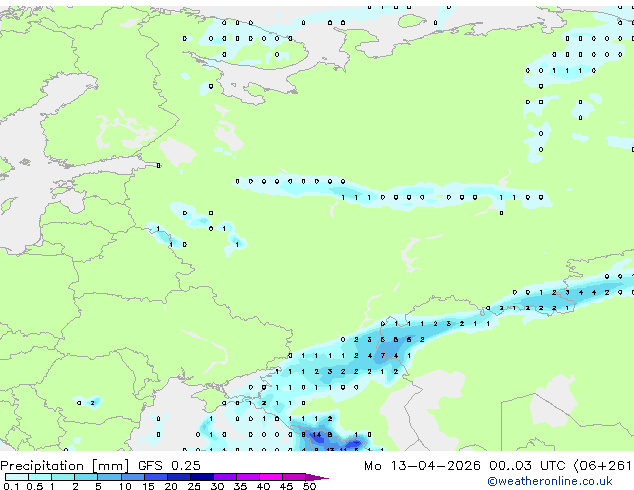Screen dimensions: 634x490
Task: Click the '35' legend scale label
Action: click(240, 486)
